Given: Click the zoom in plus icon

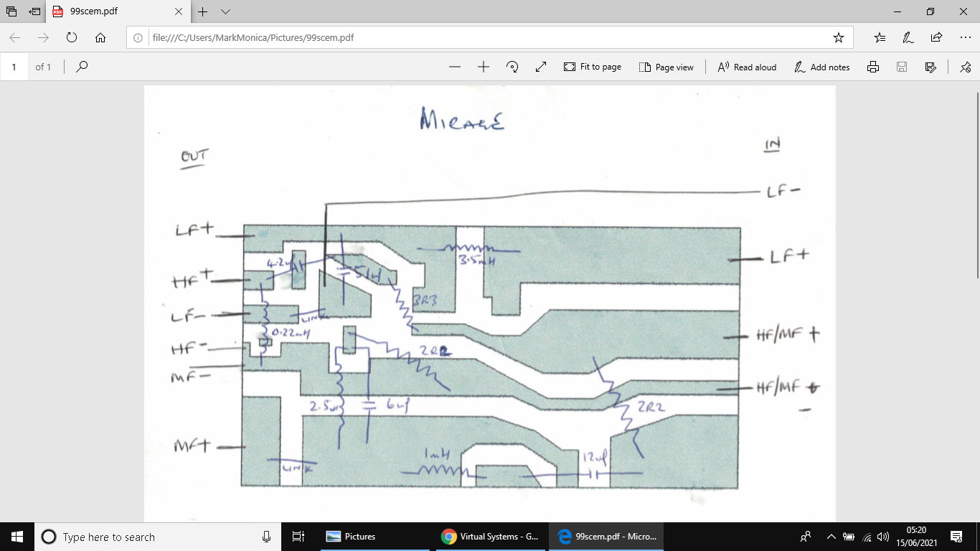Looking at the screenshot, I should pos(484,67).
